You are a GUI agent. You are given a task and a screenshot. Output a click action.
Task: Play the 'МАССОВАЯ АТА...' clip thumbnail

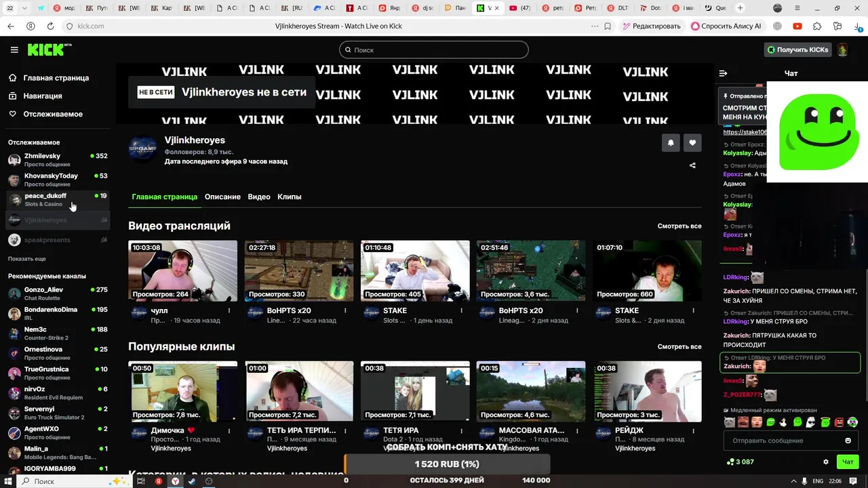tap(531, 391)
